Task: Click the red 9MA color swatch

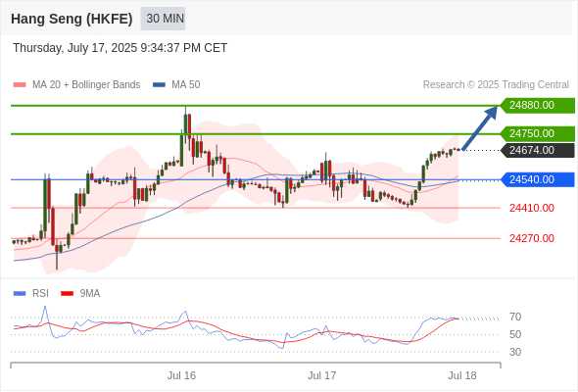Action: (67, 294)
